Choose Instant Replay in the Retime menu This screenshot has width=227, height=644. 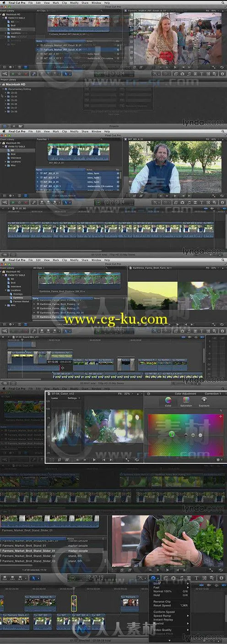[x=163, y=619]
